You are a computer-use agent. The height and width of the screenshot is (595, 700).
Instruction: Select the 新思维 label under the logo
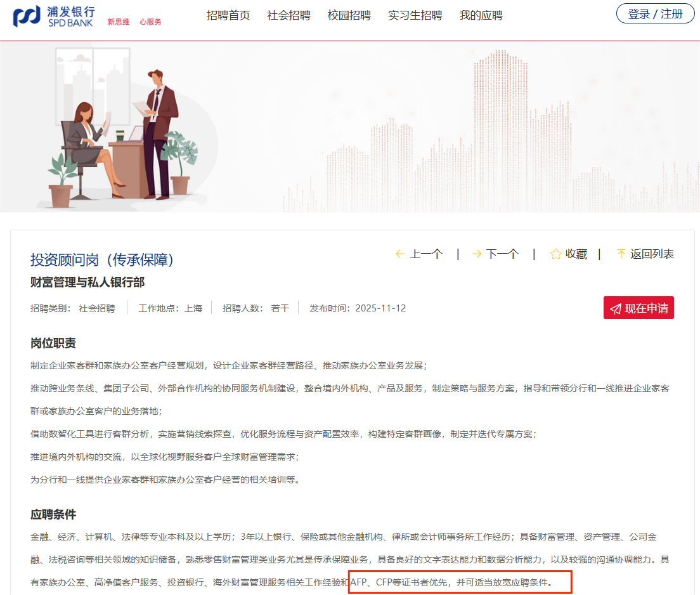pyautogui.click(x=119, y=20)
